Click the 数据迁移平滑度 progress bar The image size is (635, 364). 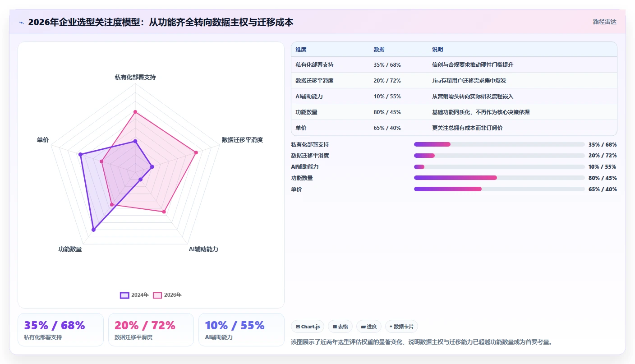click(x=499, y=156)
